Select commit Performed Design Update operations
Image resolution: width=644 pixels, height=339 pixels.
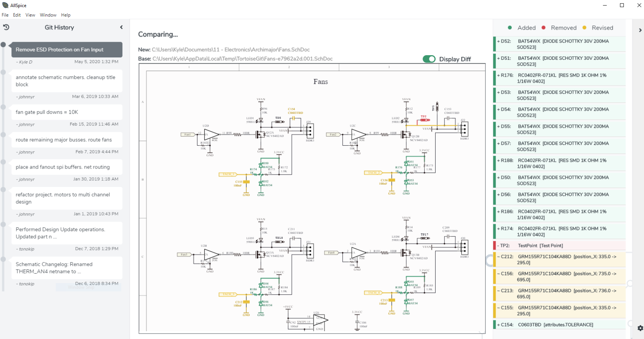click(67, 233)
